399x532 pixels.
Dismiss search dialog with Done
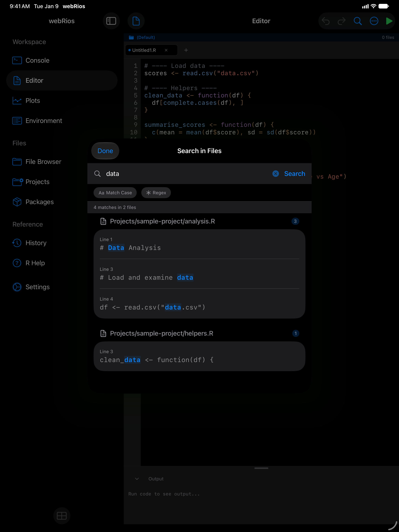105,151
